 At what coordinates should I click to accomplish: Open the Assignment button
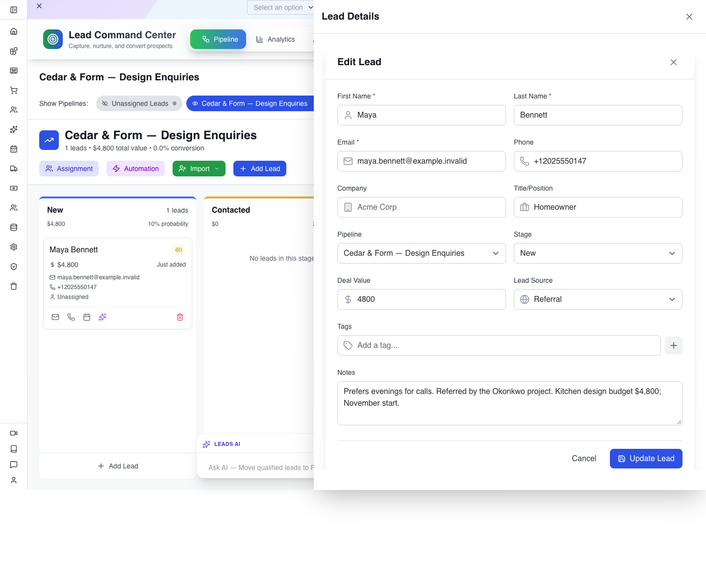pos(69,169)
